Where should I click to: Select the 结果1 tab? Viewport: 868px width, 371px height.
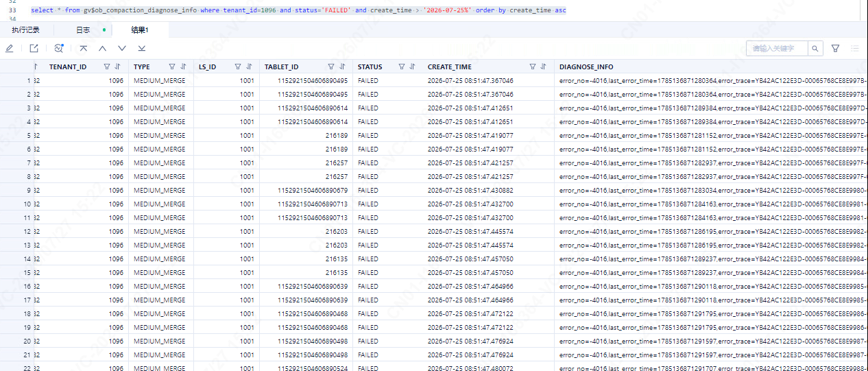pos(140,30)
